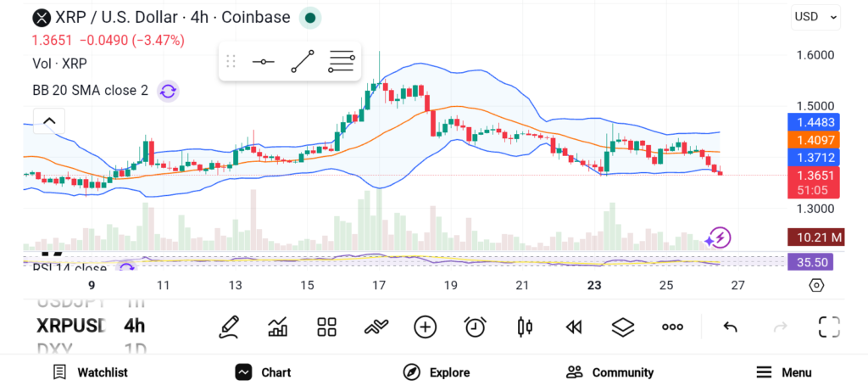Click the add symbol plus icon
The width and height of the screenshot is (868, 391).
425,327
